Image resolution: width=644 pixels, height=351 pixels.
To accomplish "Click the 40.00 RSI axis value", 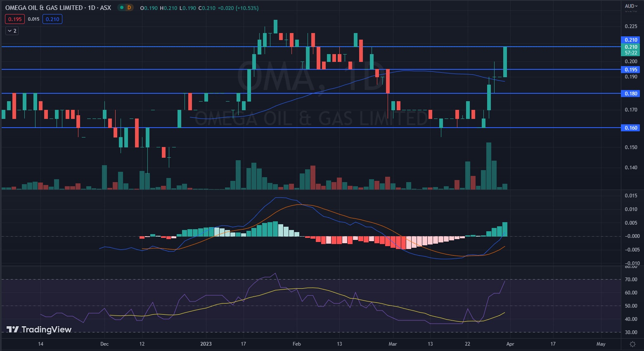I will [x=631, y=319].
